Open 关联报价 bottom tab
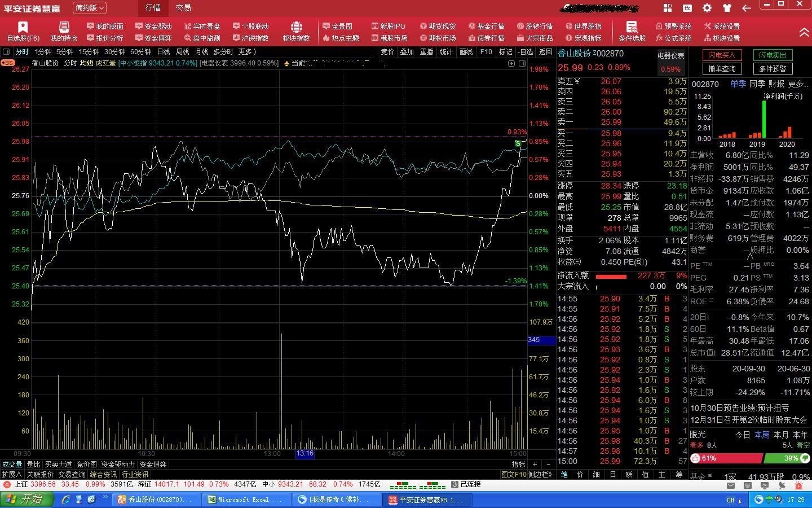The width and height of the screenshot is (812, 508). click(40, 474)
